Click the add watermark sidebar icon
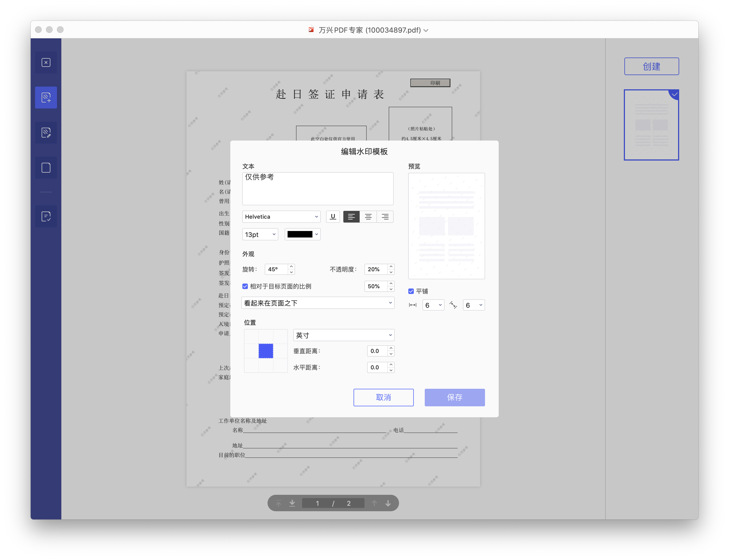 (x=46, y=98)
